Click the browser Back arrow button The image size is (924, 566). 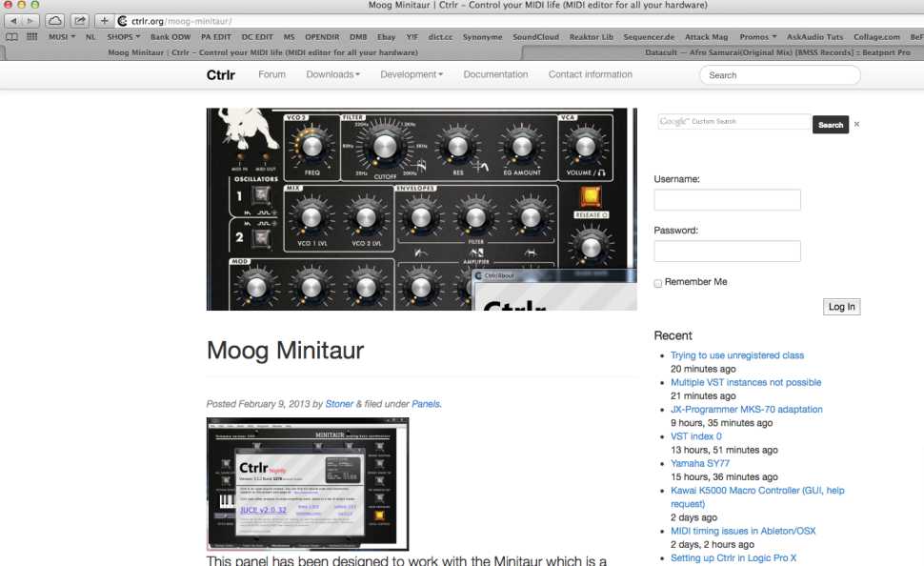coord(13,21)
